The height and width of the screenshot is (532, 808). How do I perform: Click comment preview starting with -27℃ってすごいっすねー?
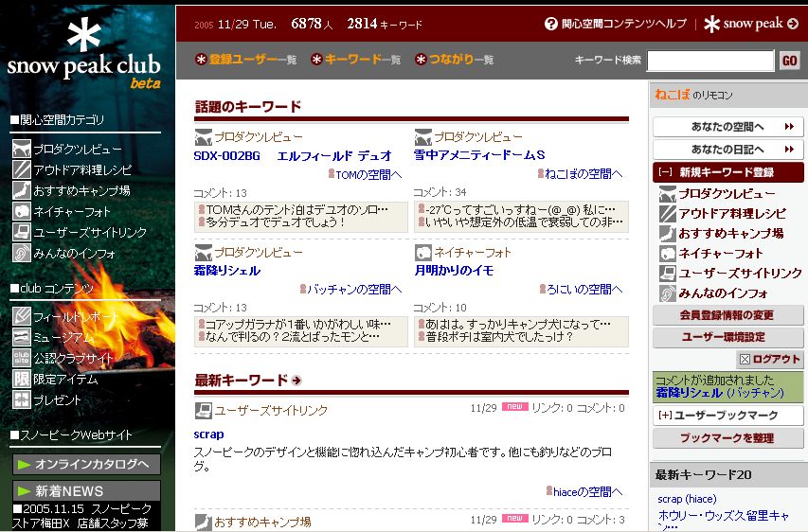[x=517, y=210]
